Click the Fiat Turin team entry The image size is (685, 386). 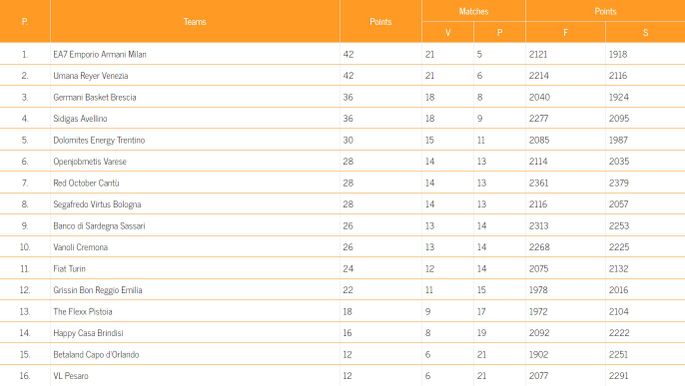tap(69, 268)
